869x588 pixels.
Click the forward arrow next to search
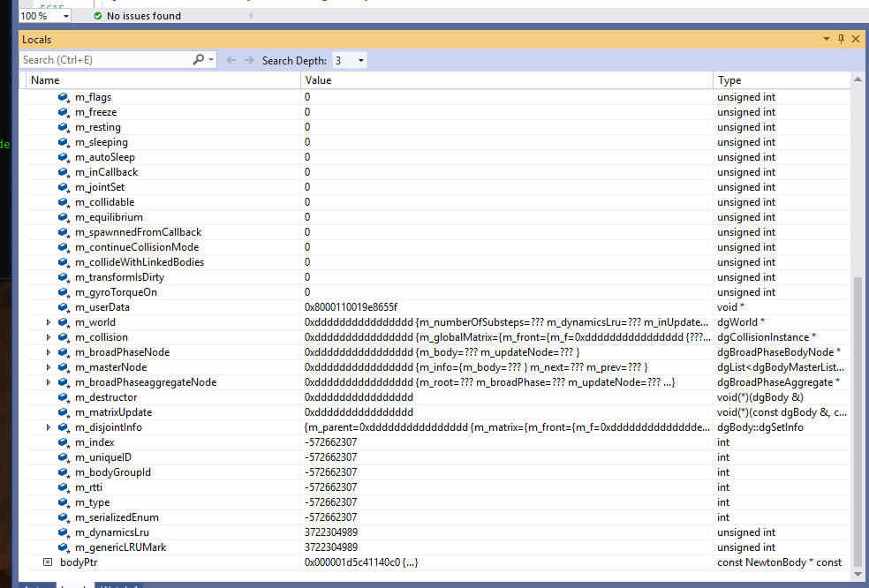tap(250, 60)
